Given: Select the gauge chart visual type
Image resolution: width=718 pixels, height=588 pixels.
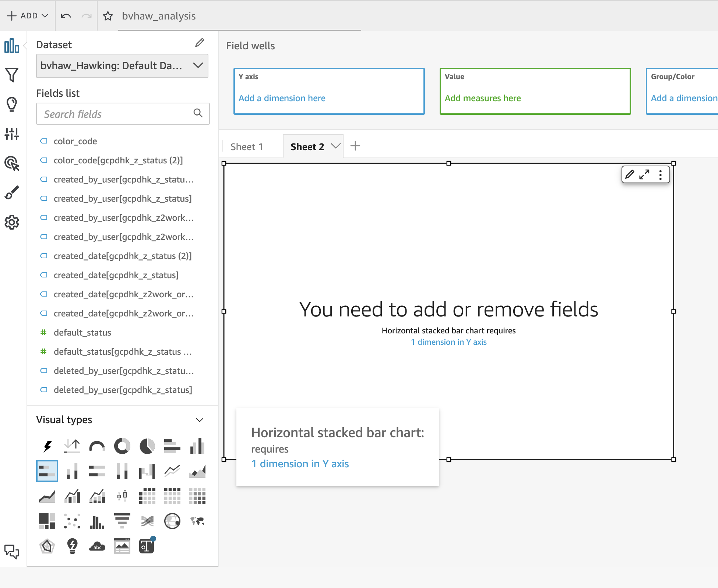Looking at the screenshot, I should point(97,446).
